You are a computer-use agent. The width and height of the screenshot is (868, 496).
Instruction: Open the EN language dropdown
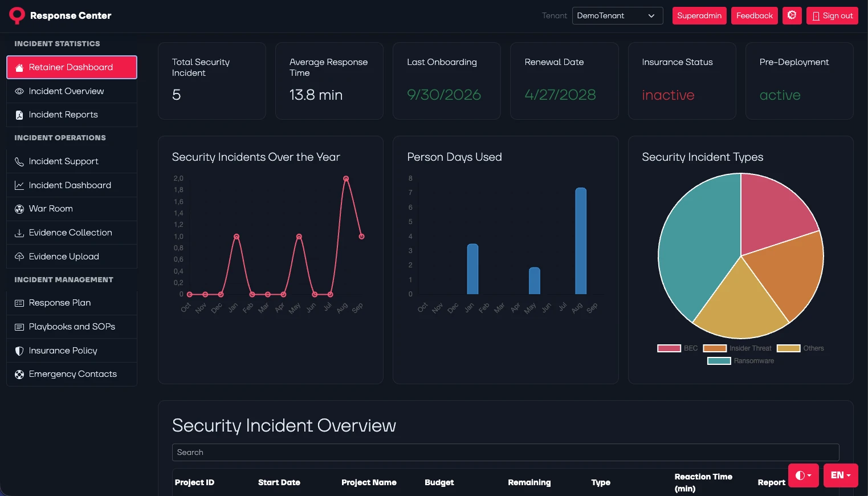point(841,475)
